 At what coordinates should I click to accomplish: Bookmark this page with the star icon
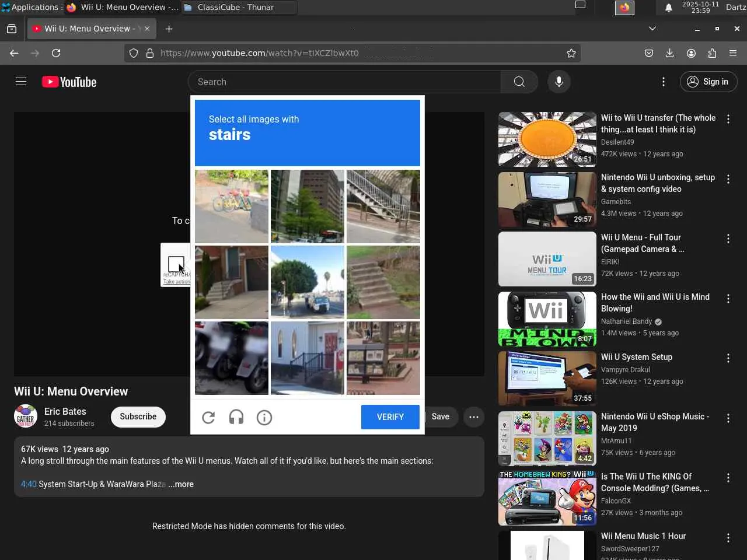571,53
